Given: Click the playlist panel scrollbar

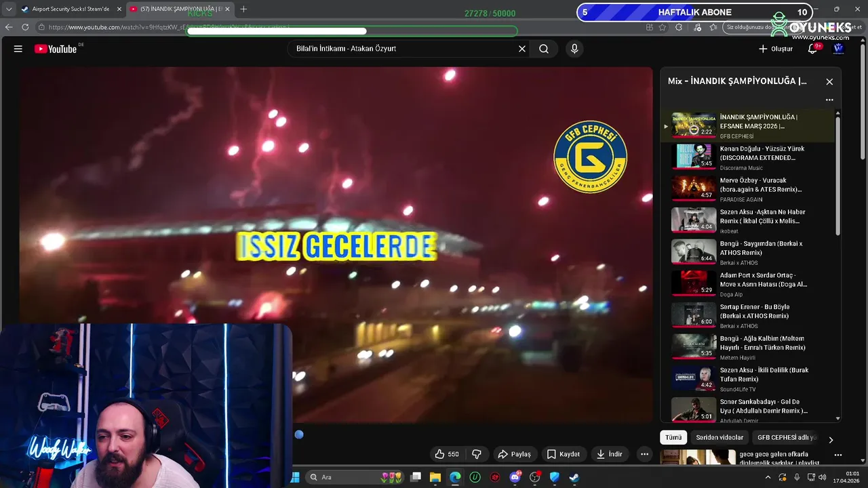Looking at the screenshot, I should pyautogui.click(x=838, y=176).
